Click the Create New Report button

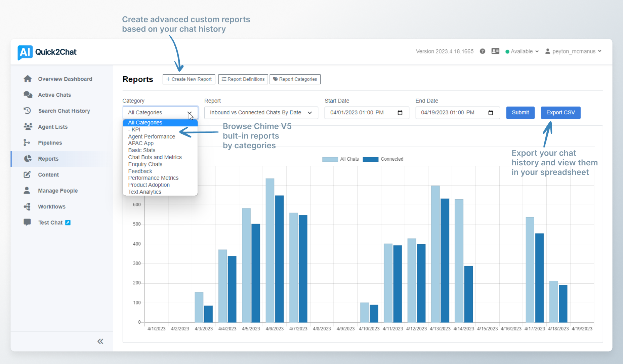[189, 79]
